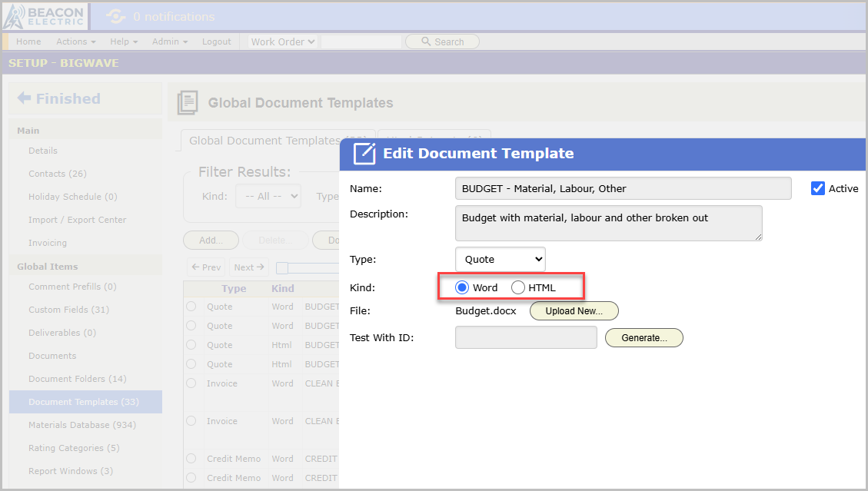Screen dimensions: 868x491
Task: Open the Work Order search dropdown
Action: pos(283,41)
